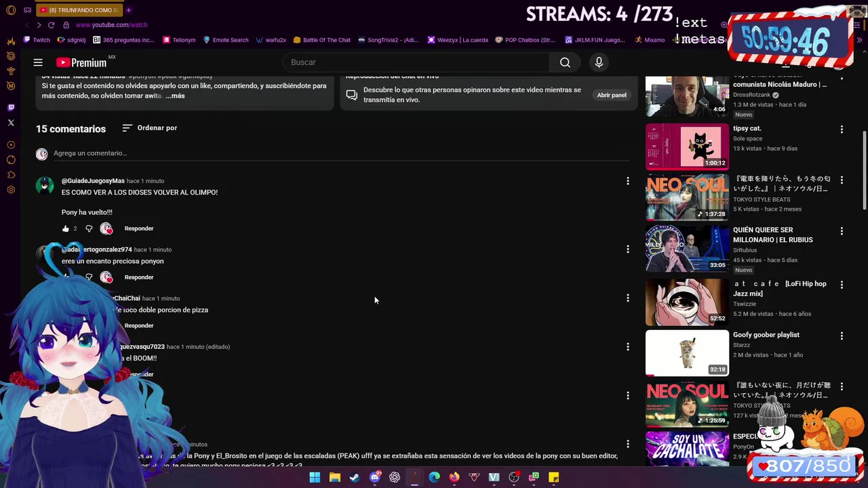This screenshot has width=868, height=488.
Task: Open Microsoft Edge from the taskbar
Action: coord(434,477)
